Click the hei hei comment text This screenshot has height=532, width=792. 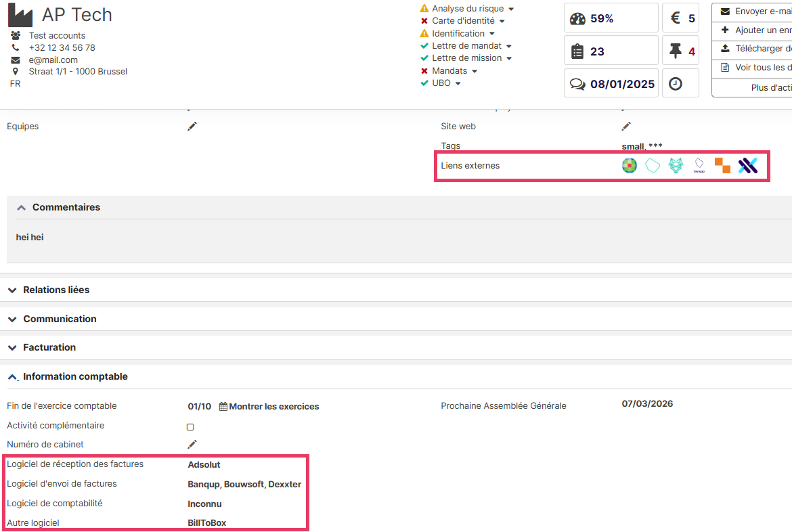[x=30, y=238]
